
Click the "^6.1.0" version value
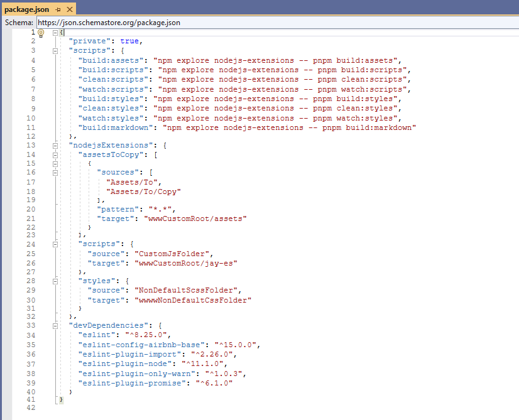[x=214, y=384]
